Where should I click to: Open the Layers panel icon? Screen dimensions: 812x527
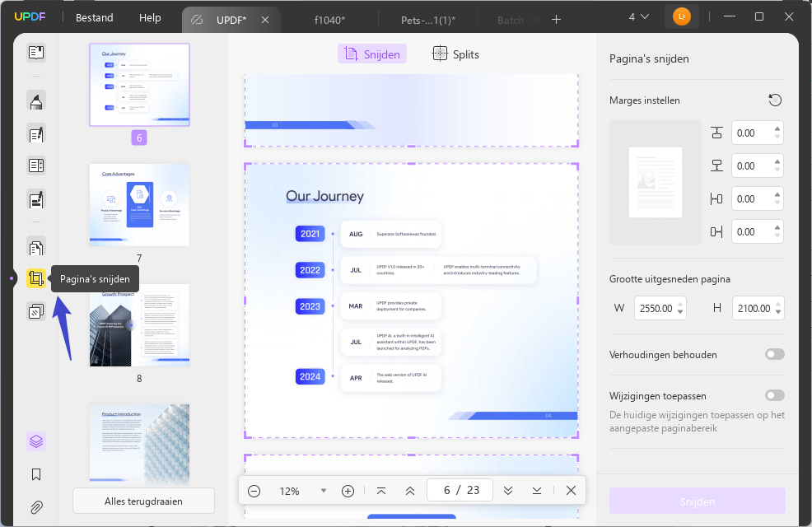coord(36,441)
